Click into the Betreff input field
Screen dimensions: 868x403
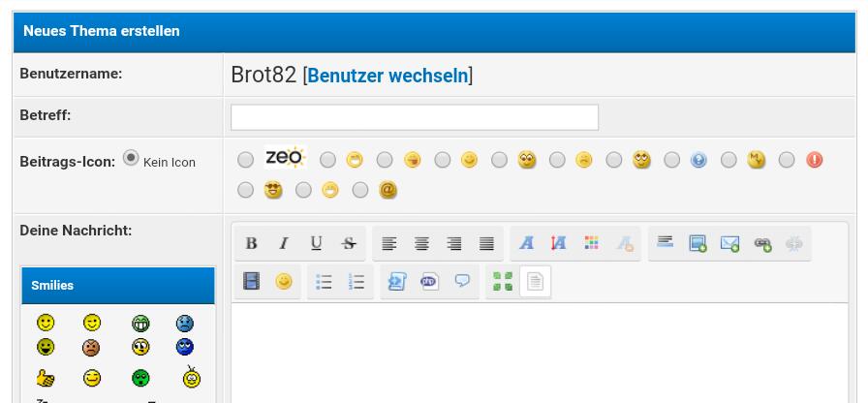point(414,117)
